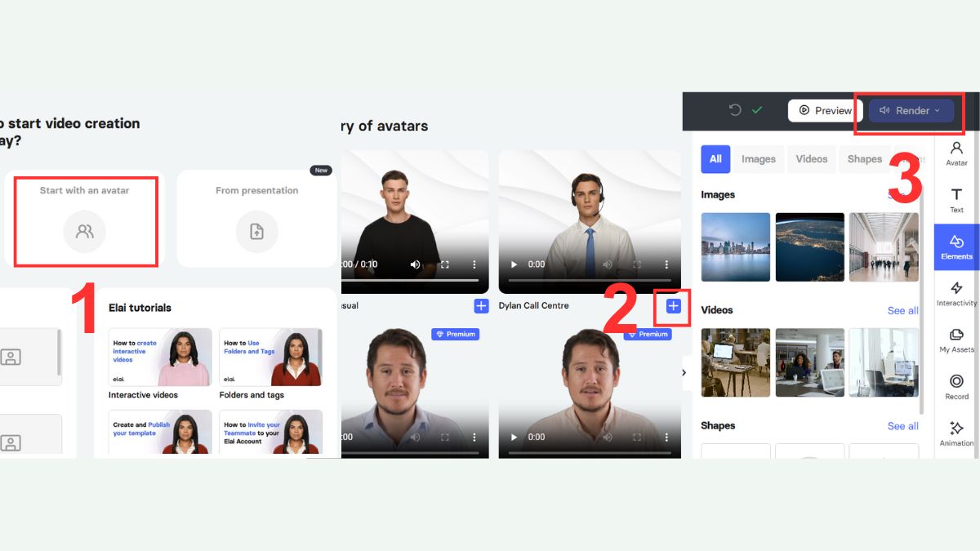Pick the city skyline at dusk image
980x551 pixels.
pyautogui.click(x=735, y=247)
